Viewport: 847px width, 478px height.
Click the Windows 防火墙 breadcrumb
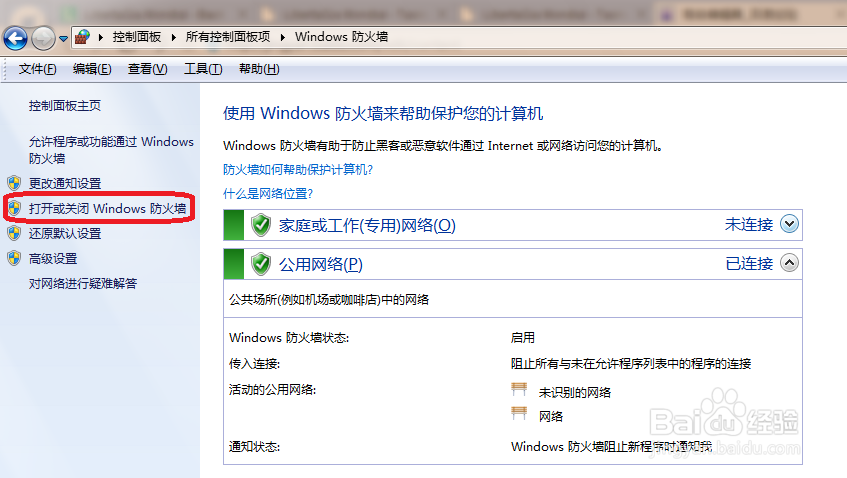point(341,37)
